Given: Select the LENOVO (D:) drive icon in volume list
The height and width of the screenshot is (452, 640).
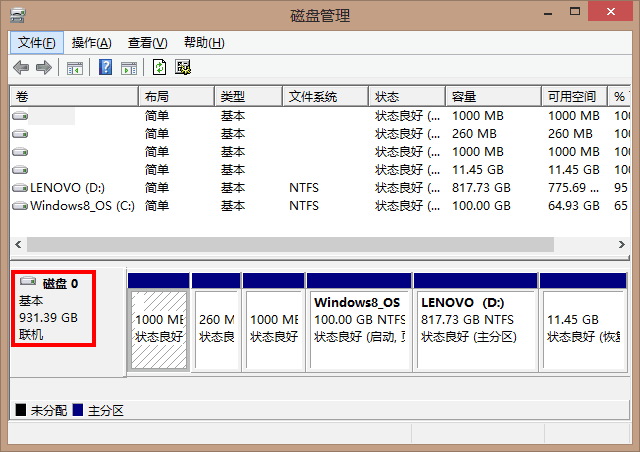Looking at the screenshot, I should click(x=20, y=188).
